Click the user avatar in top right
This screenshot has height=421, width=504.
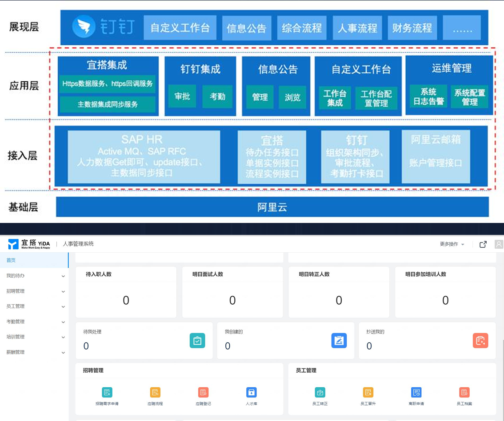point(498,244)
